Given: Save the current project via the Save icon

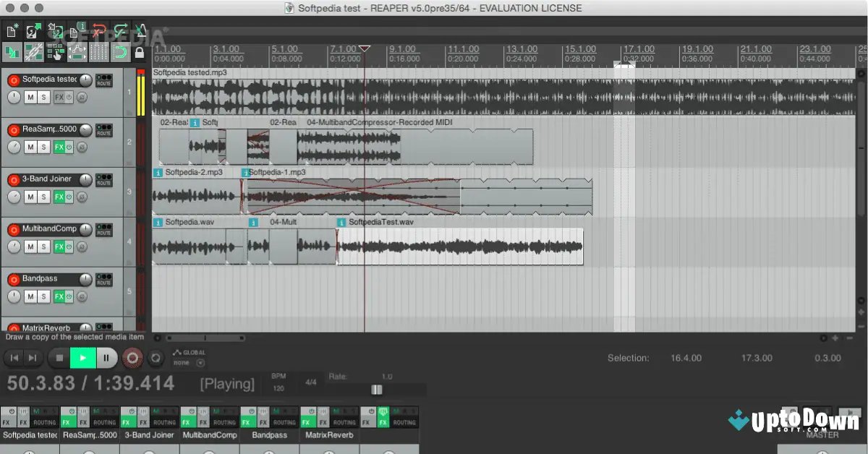Looking at the screenshot, I should 56,30.
